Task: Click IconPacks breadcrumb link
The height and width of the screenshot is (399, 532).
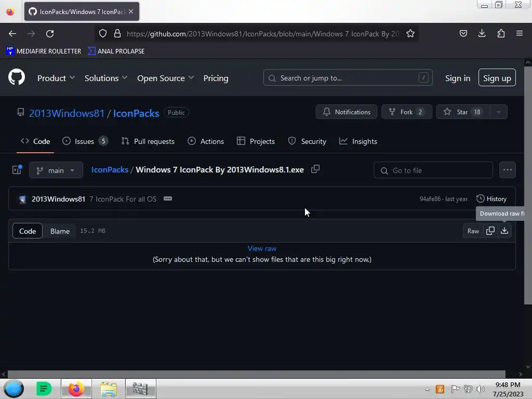Action: click(x=110, y=170)
